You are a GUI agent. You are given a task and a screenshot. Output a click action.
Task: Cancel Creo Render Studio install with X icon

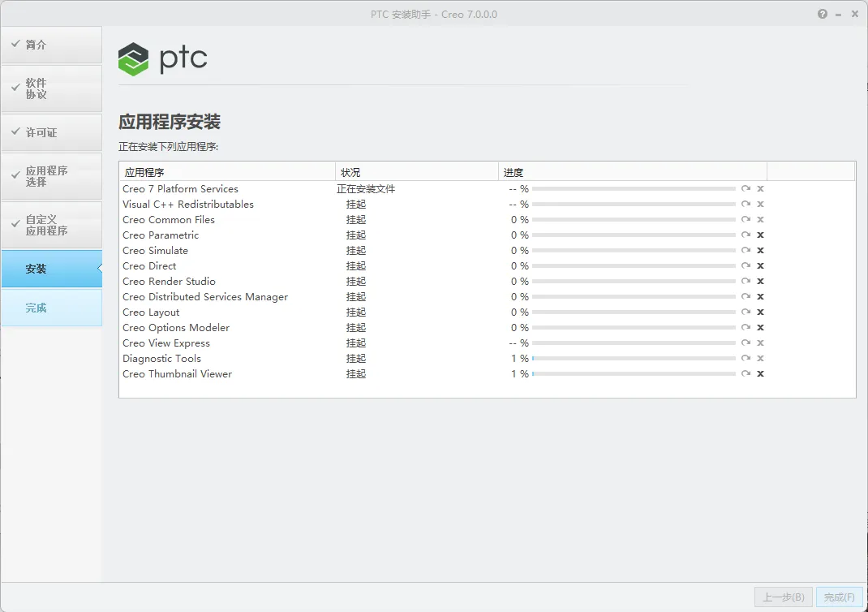(x=761, y=282)
